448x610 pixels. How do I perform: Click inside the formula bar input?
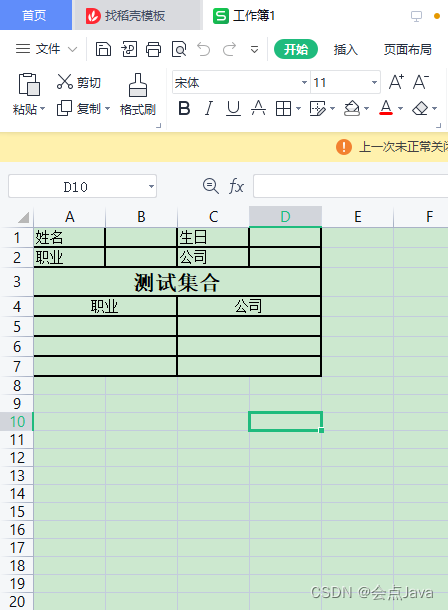click(x=350, y=186)
